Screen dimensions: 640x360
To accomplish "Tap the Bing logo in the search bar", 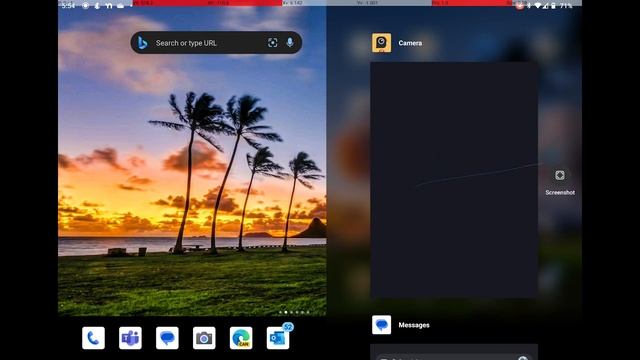I will [x=142, y=42].
